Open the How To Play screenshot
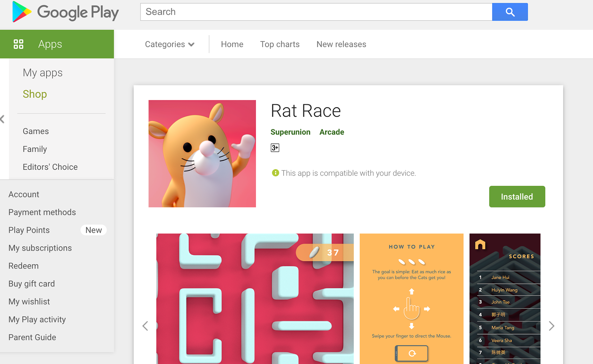Viewport: 593px width, 364px height. click(x=411, y=299)
